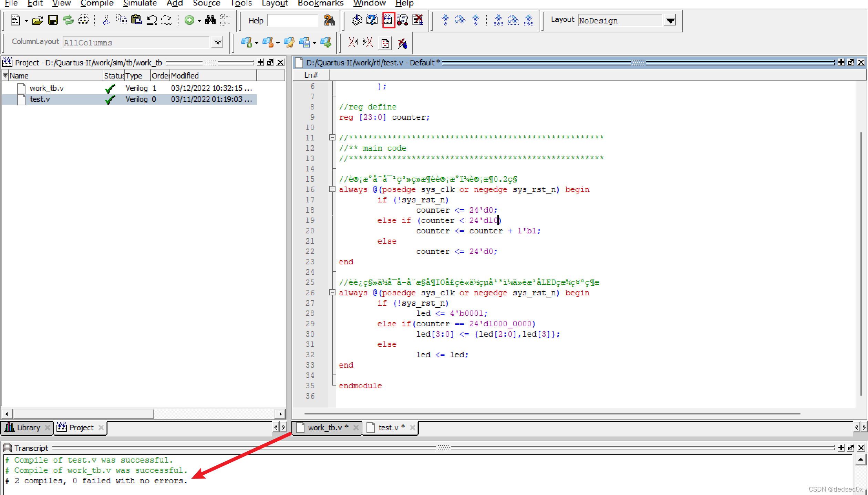This screenshot has height=495, width=868.
Task: Click the Simulate toolbar icon
Action: click(x=402, y=20)
